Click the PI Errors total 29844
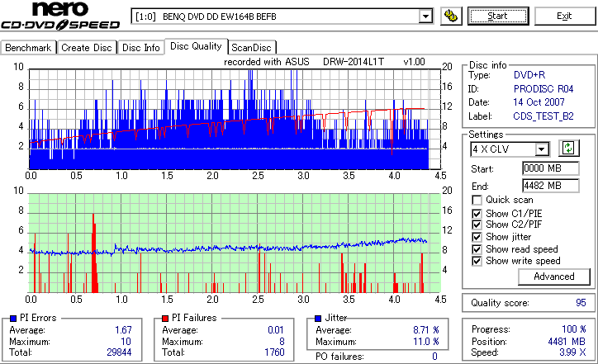 pos(119,352)
